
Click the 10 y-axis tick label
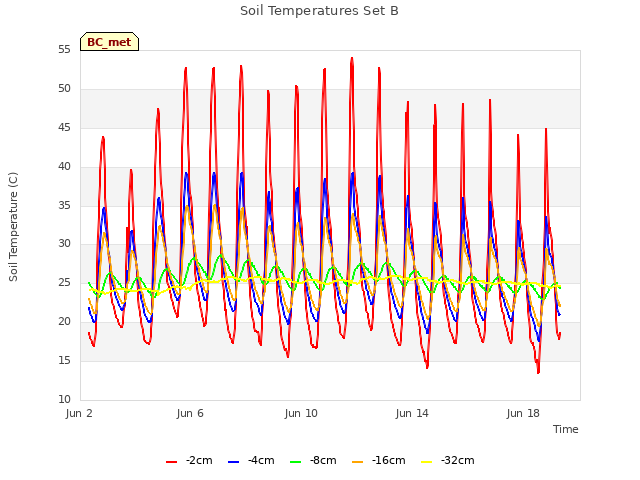click(x=64, y=399)
